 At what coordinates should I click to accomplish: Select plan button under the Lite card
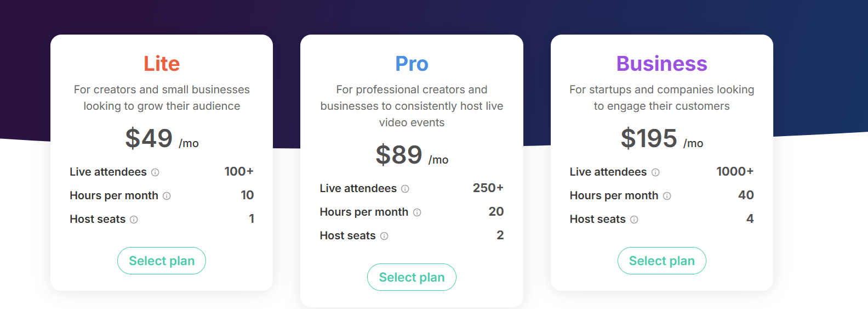coord(162,261)
